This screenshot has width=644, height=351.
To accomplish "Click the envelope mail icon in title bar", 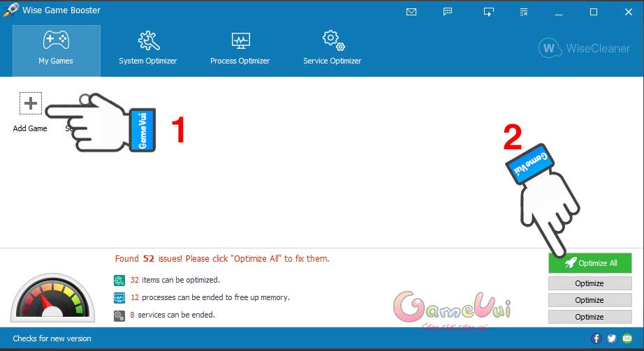I will [411, 12].
